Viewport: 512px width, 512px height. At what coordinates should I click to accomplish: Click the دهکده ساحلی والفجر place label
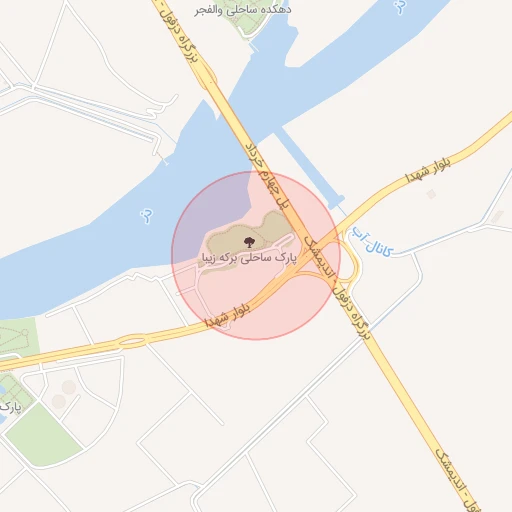click(x=243, y=10)
